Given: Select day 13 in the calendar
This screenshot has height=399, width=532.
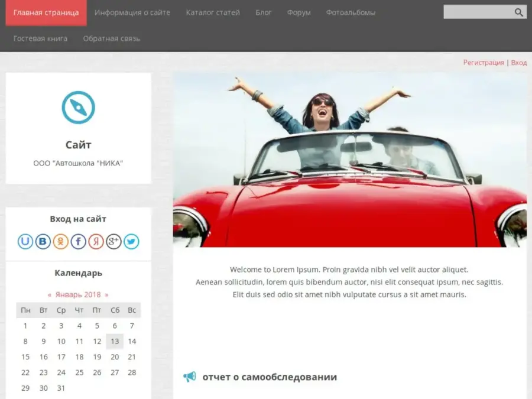Looking at the screenshot, I should click(115, 341).
